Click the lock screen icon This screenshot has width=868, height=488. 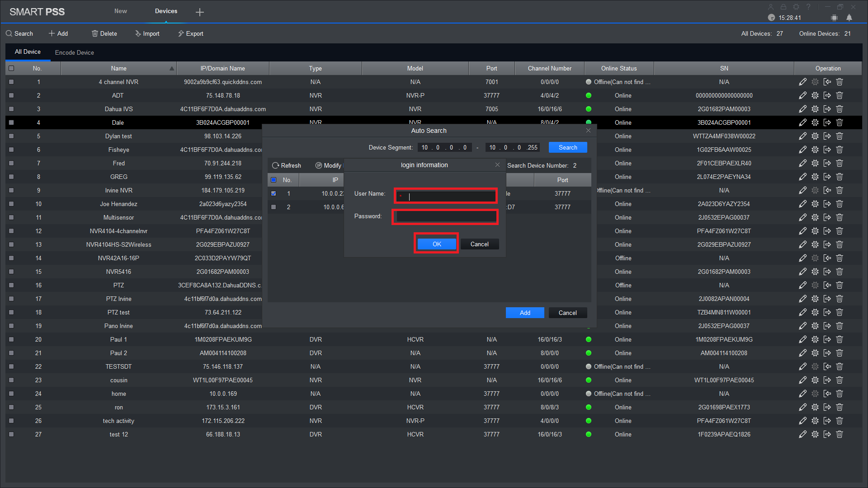pyautogui.click(x=783, y=7)
